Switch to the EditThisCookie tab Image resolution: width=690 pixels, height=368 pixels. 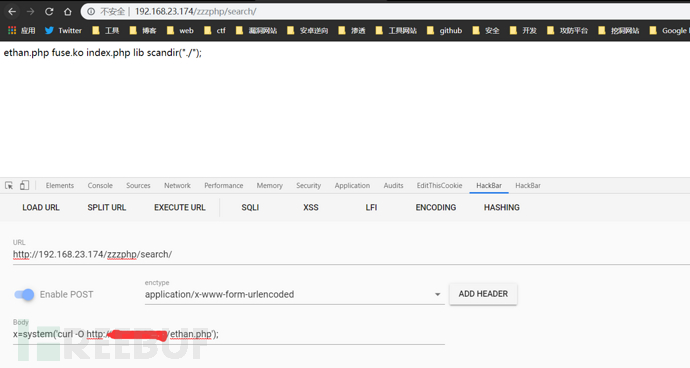click(440, 185)
